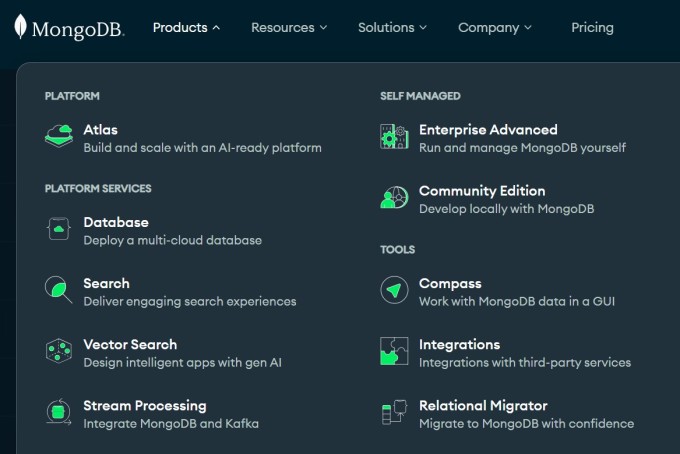Viewport: 680px width, 454px height.
Task: Click the Compass arrow icon
Action: click(394, 291)
